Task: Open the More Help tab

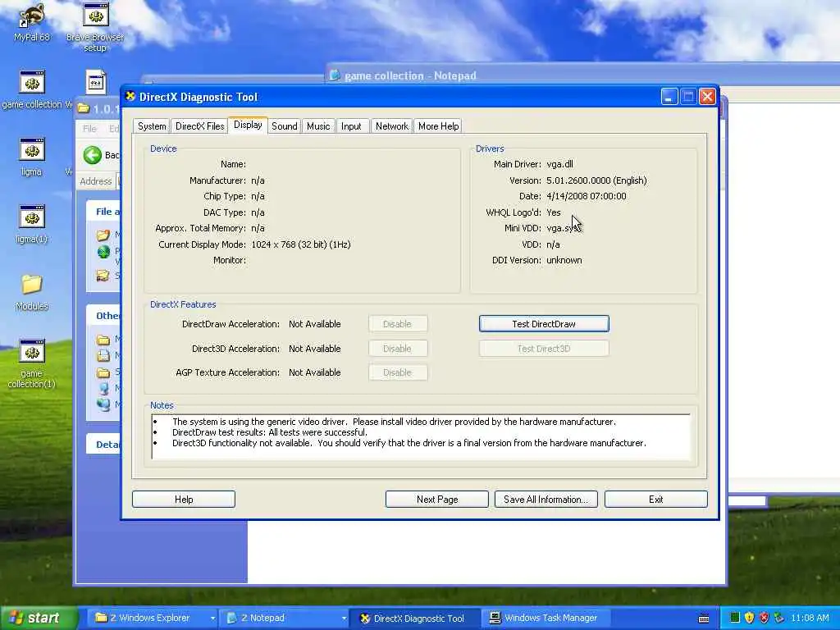Action: coord(438,126)
